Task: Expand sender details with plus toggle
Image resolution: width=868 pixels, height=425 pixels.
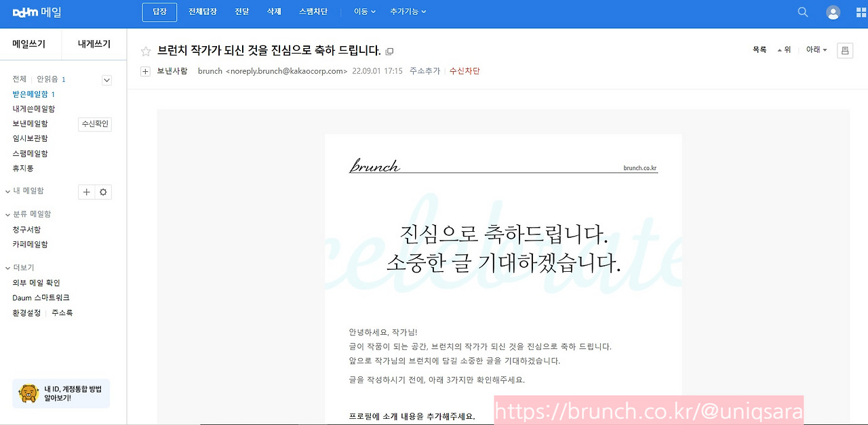Action: 145,70
